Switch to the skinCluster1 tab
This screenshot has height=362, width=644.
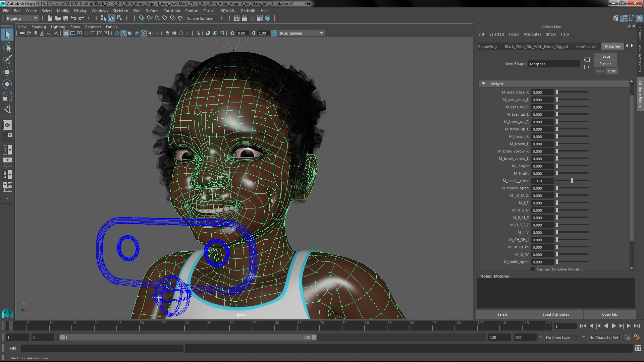coord(586,47)
